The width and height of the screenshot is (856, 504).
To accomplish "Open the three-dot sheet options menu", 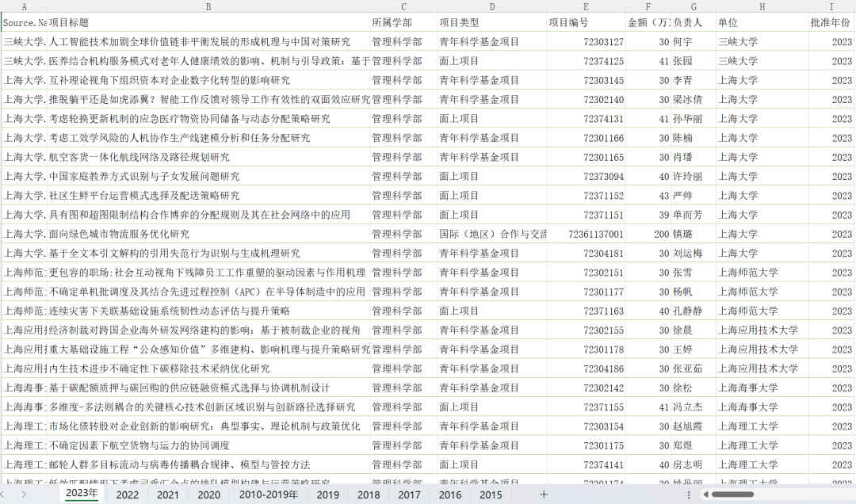I will point(689,494).
